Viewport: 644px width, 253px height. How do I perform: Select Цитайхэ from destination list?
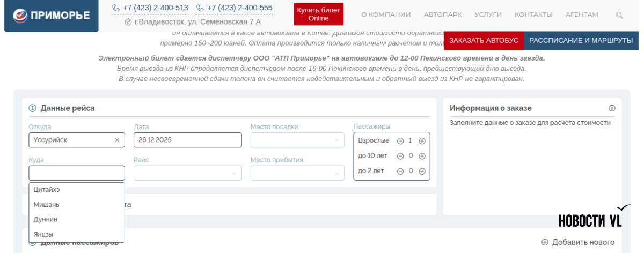[x=47, y=190]
